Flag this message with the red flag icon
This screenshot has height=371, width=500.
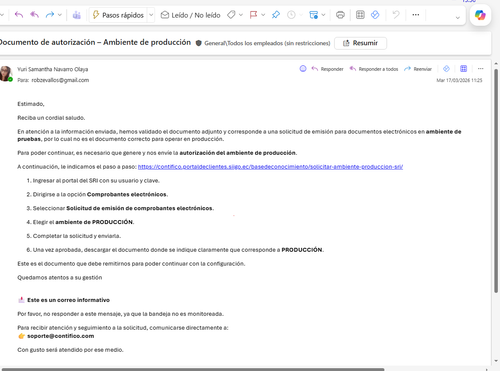pyautogui.click(x=254, y=15)
